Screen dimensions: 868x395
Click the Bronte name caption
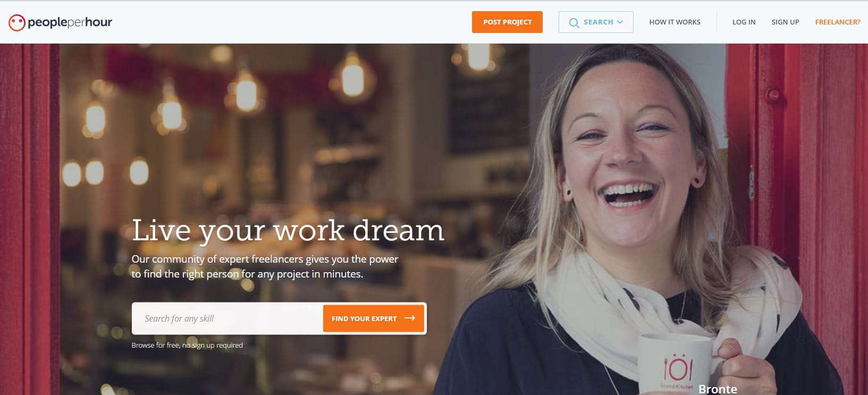[x=718, y=389]
